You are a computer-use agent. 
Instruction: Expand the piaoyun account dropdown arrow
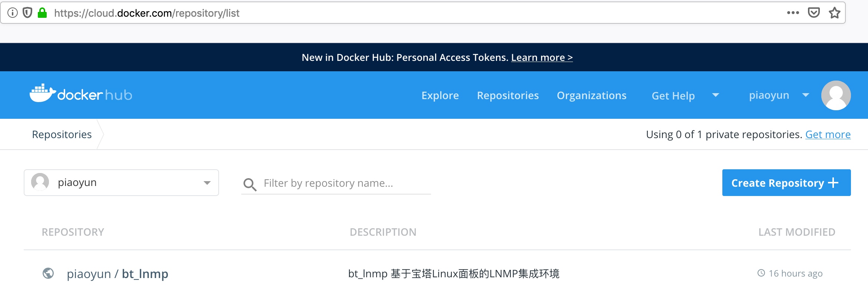click(805, 95)
